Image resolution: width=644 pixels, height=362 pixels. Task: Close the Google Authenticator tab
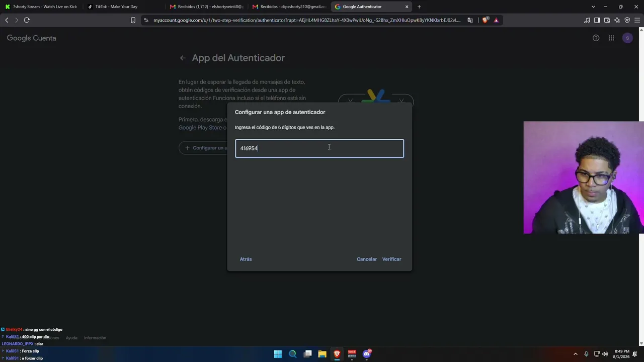pos(407,7)
